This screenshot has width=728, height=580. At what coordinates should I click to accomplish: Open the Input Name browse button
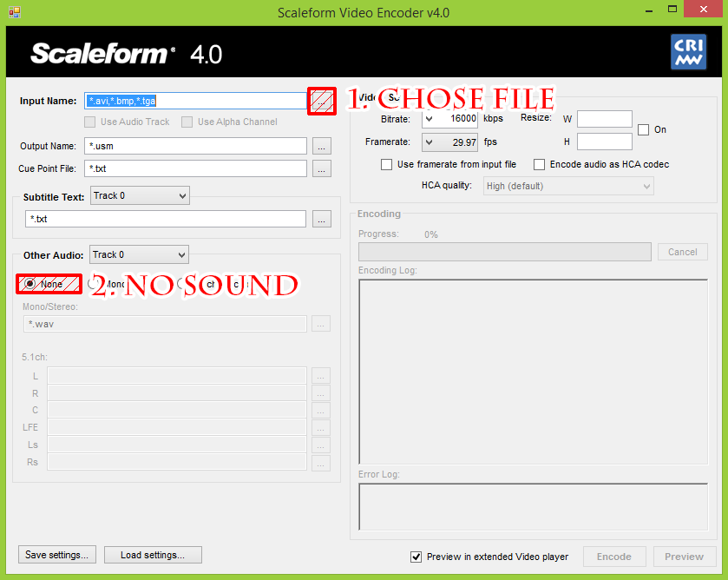click(321, 101)
